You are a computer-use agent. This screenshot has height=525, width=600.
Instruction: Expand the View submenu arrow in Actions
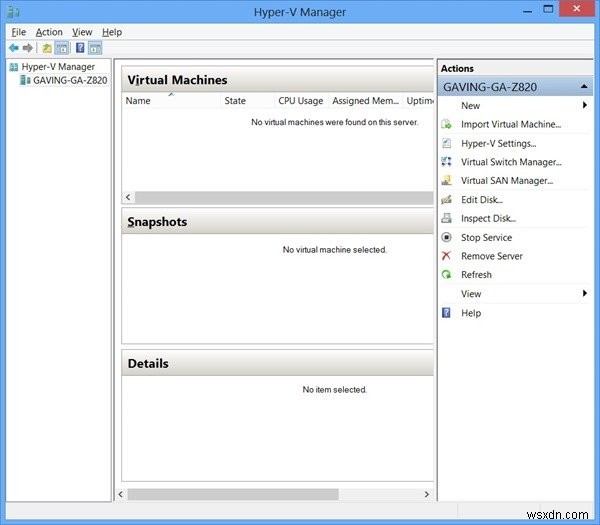point(585,293)
